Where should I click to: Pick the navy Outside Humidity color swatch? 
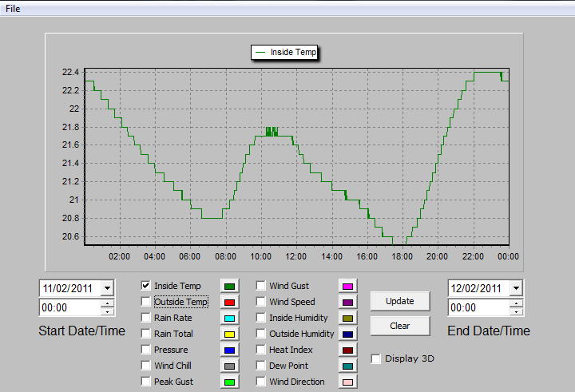coord(347,335)
